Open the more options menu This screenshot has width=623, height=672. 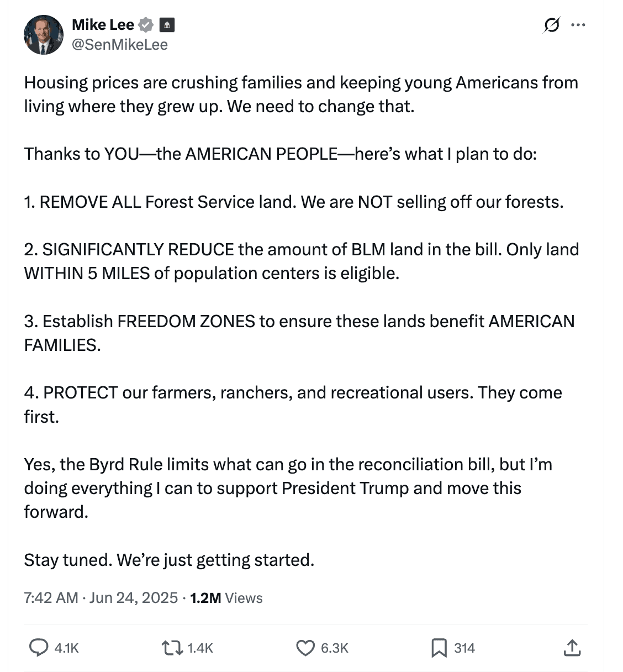pyautogui.click(x=578, y=25)
